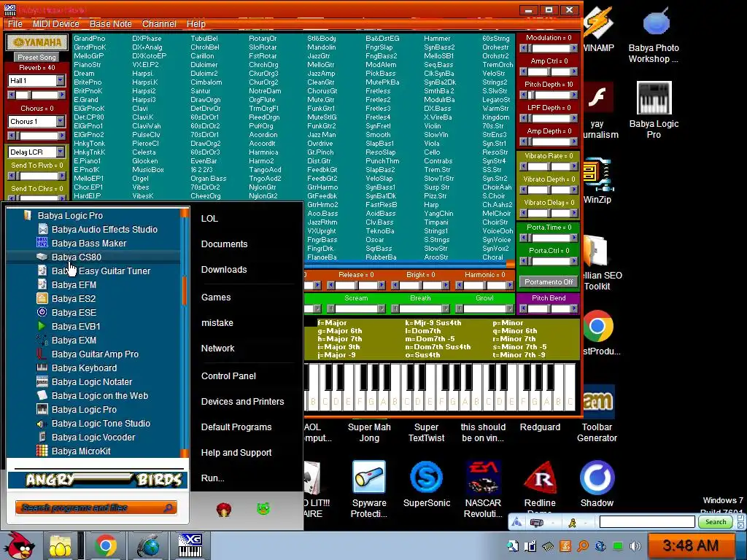
Task: Select the Kingdom voice
Action: (495, 117)
